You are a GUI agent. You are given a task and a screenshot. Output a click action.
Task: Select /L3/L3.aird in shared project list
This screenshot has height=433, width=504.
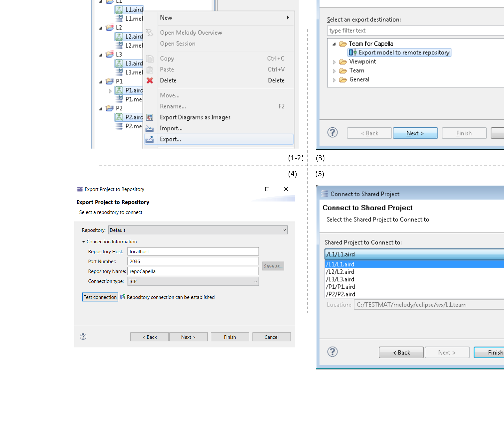coord(340,279)
